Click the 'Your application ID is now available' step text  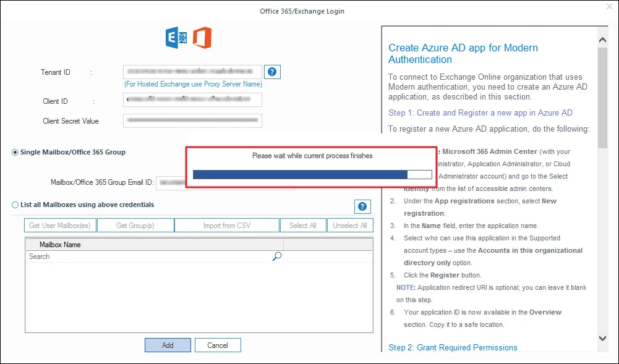coord(482,318)
